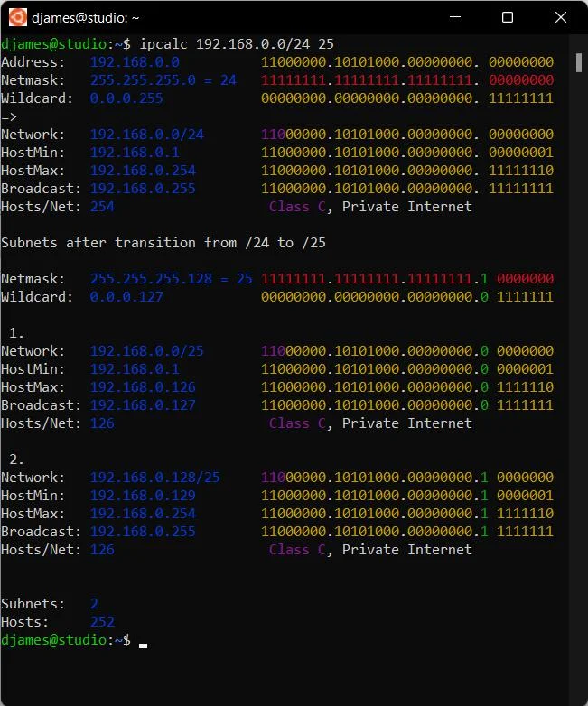Click Hosts/Net value 254

[102, 206]
